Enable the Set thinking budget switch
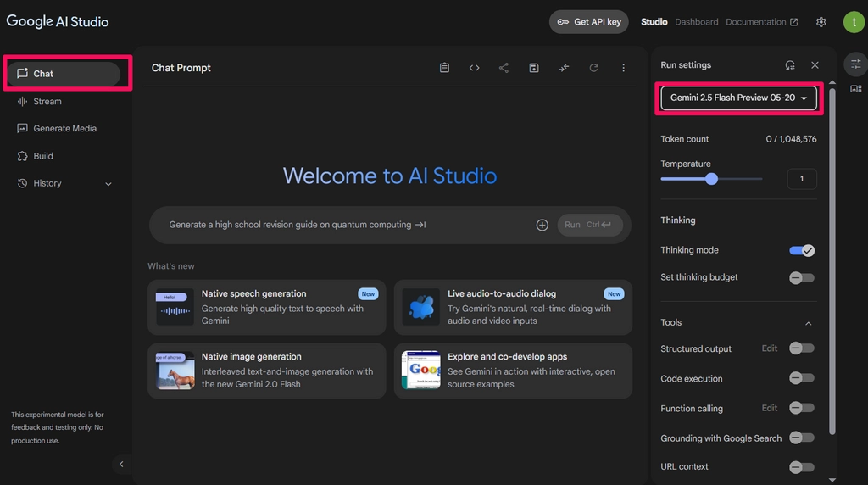The height and width of the screenshot is (485, 868). [802, 277]
